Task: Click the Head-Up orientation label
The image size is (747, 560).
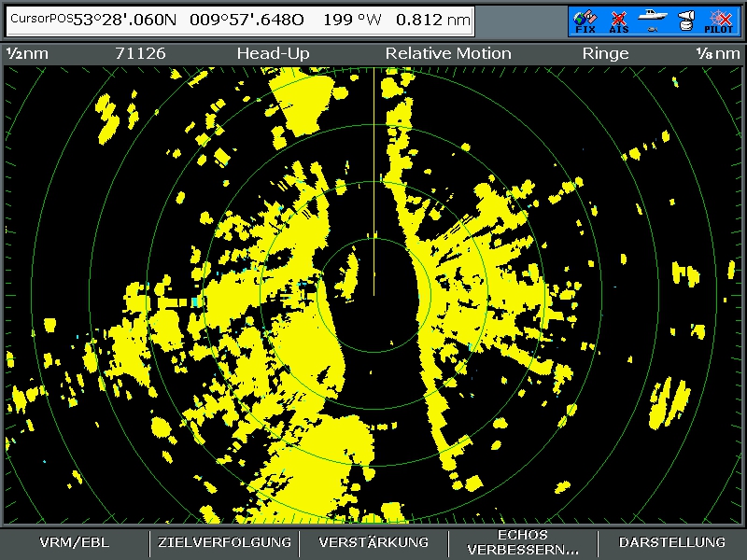Action: (274, 53)
